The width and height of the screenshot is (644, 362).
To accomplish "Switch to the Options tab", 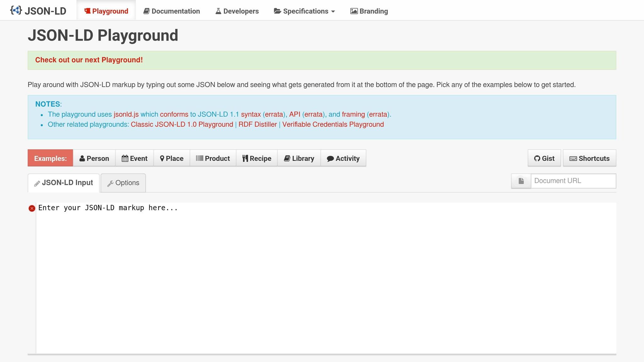I will tap(123, 183).
